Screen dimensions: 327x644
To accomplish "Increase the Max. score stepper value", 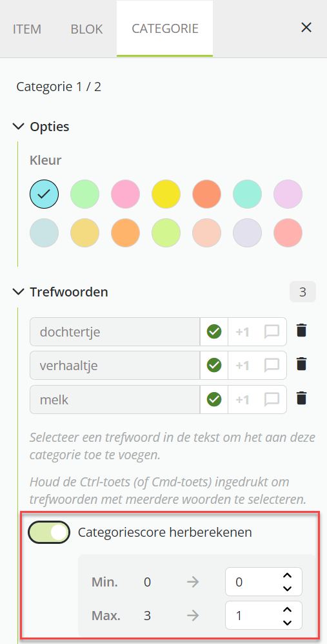I will [x=287, y=610].
